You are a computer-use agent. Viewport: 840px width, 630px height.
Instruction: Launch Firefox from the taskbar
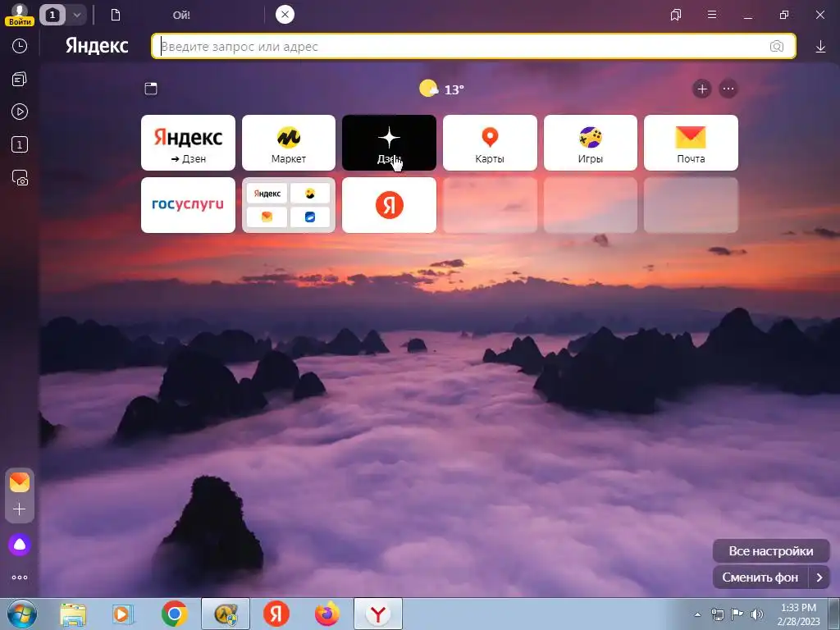[327, 614]
